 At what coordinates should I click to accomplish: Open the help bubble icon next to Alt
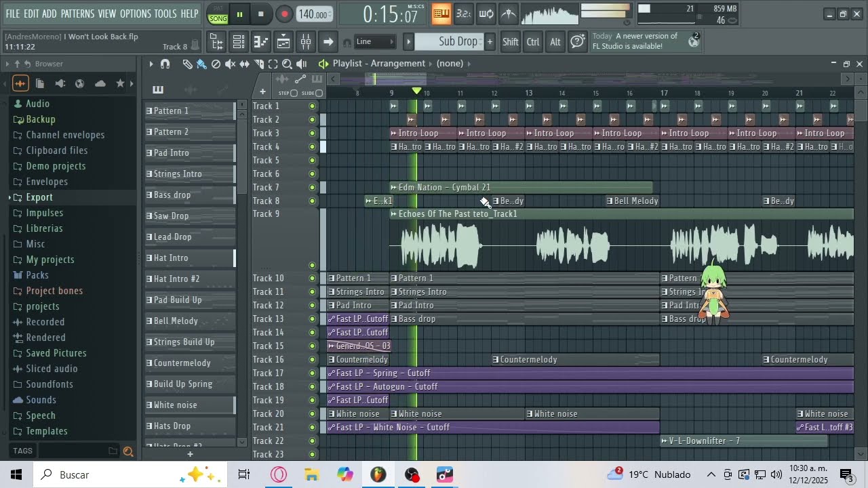pos(577,42)
